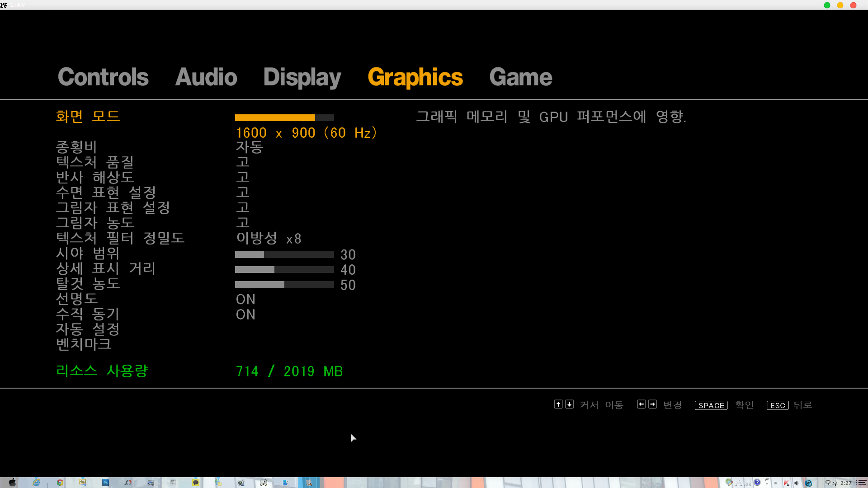868x488 pixels.
Task: Run the 벤치마크 option
Action: (x=84, y=344)
